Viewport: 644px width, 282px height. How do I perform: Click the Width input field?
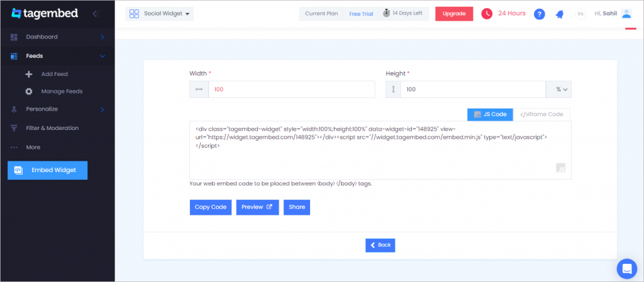click(x=292, y=89)
